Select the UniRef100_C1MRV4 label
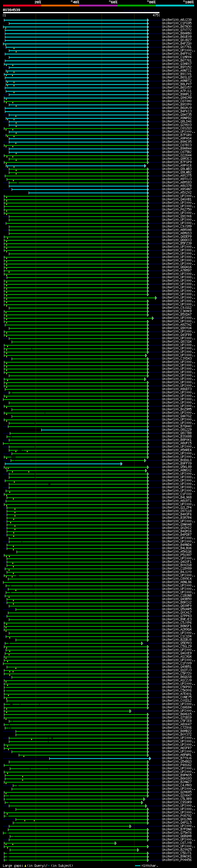The height and width of the screenshot is (868, 197). (177, 57)
